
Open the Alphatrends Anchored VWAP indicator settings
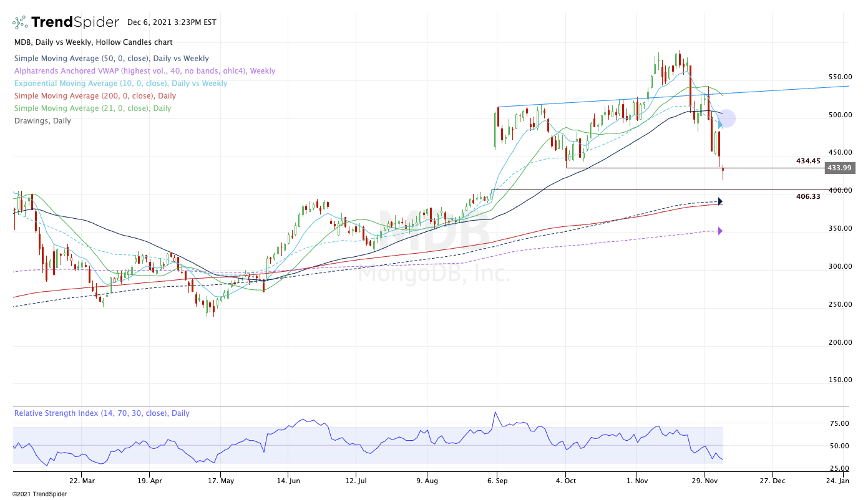point(144,71)
